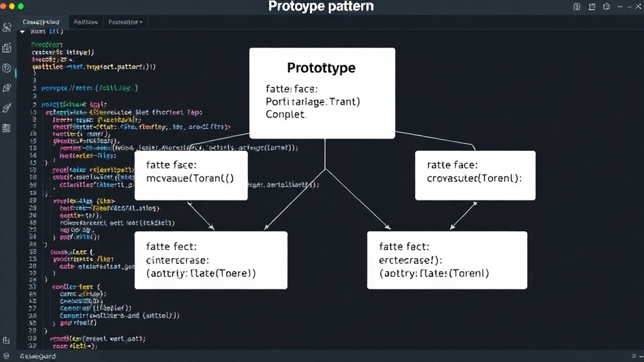Open the fourth sidebar icon below the circle
The image size is (644, 362).
(x=6, y=88)
